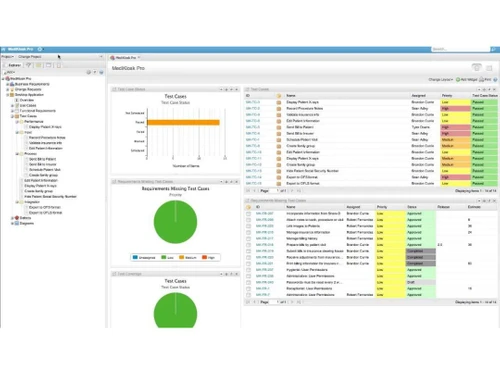
Task: Click the yellow folder icon in the explorer toolbar
Action: 39,65
